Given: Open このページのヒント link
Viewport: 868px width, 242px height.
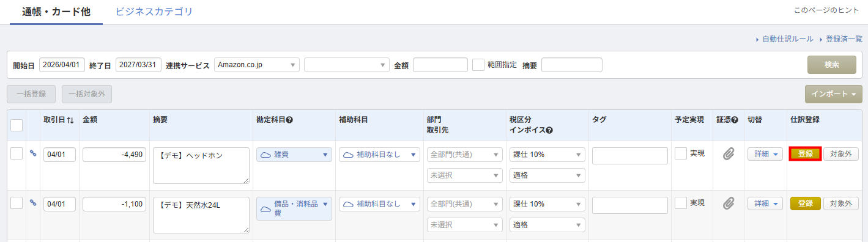Looking at the screenshot, I should pos(826,10).
